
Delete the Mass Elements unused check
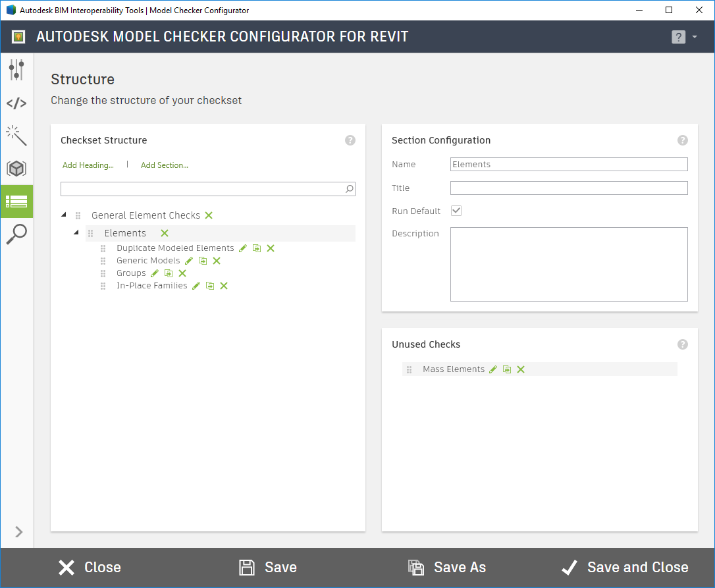click(521, 369)
